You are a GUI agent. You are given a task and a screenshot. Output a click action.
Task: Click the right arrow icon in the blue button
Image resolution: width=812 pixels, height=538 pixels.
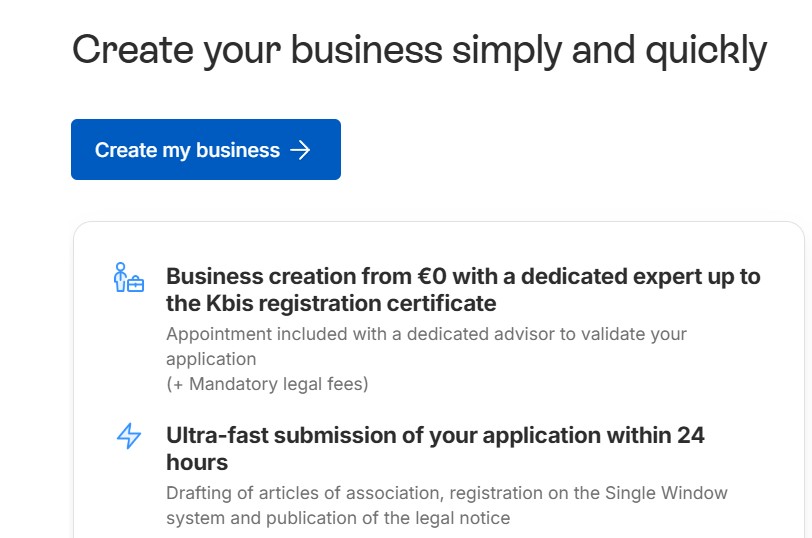[x=300, y=150]
